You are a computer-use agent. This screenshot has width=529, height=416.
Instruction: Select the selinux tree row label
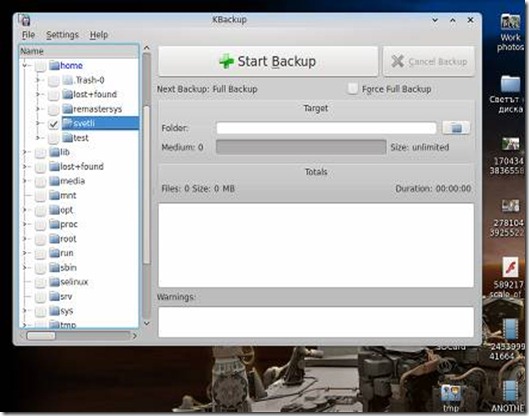pos(74,282)
